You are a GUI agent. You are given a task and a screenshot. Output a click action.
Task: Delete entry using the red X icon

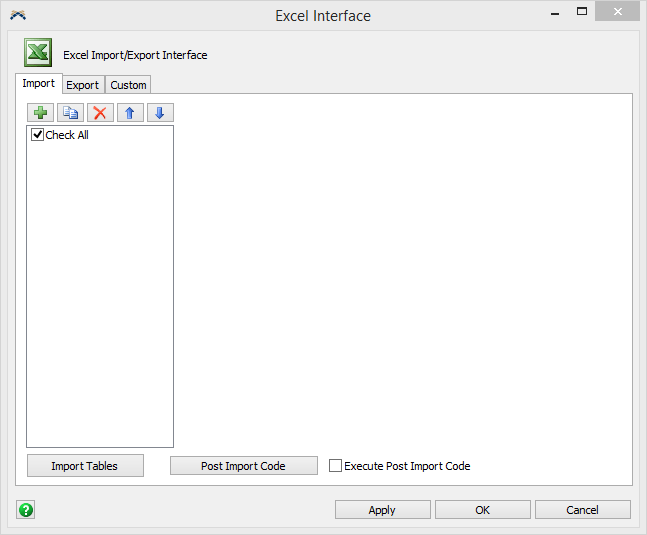[x=100, y=113]
